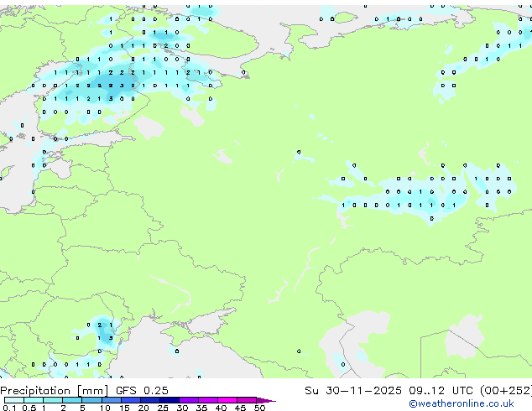Click the date 'Su 30-11-2025' text

point(353,390)
